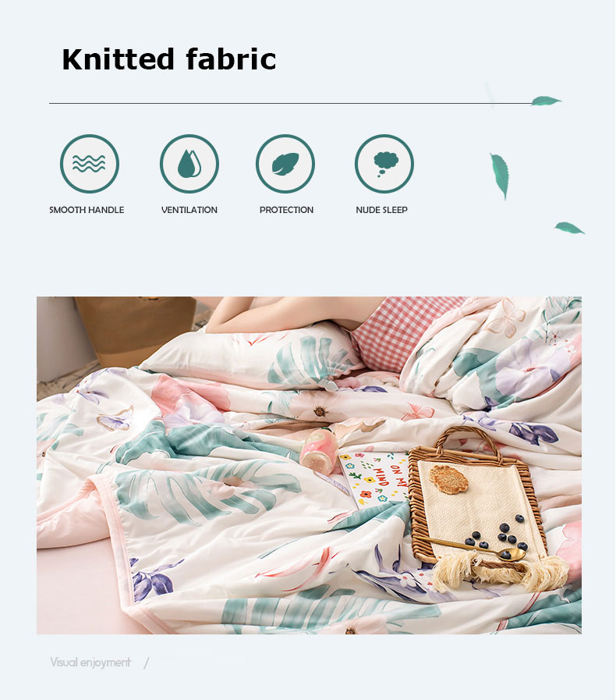Click the floral quilt product photo

point(309,465)
